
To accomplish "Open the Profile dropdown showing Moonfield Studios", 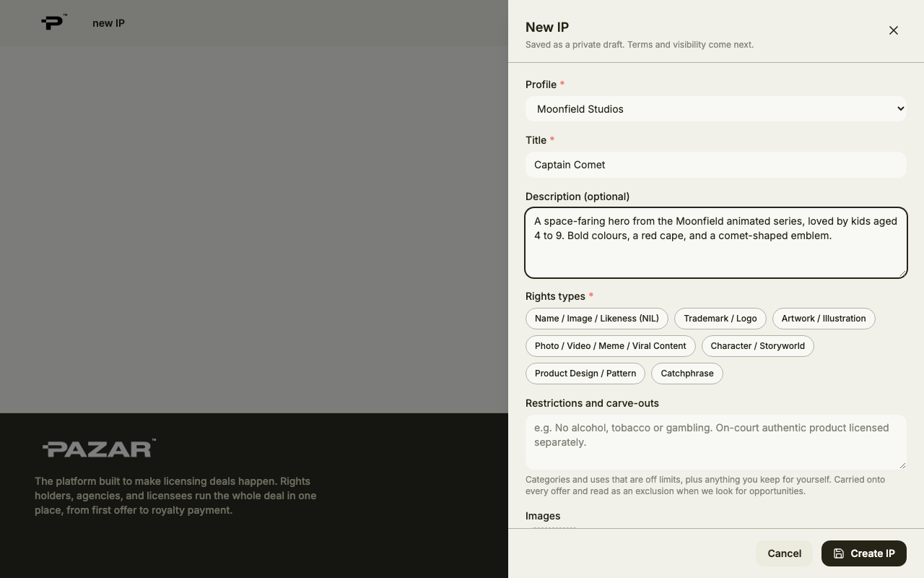I will tap(716, 109).
